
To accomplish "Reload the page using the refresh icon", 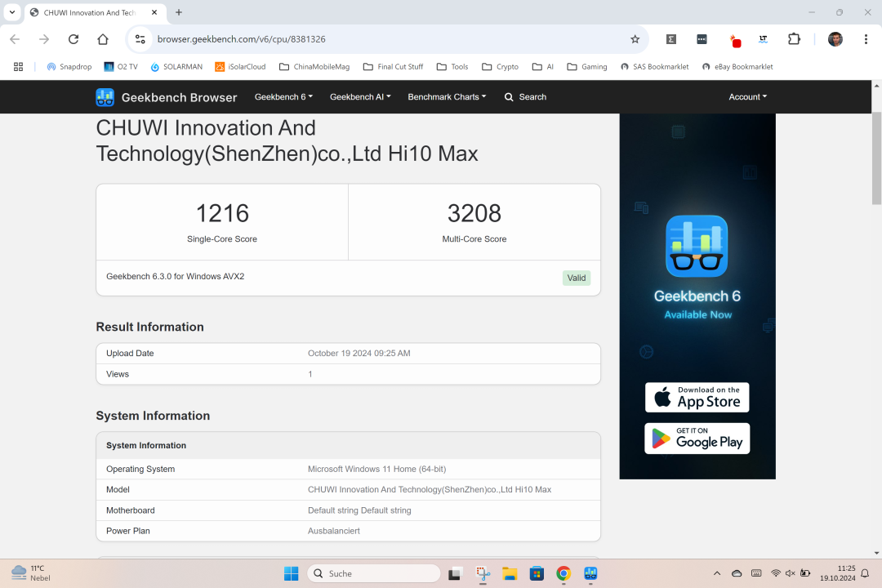I will pyautogui.click(x=73, y=39).
